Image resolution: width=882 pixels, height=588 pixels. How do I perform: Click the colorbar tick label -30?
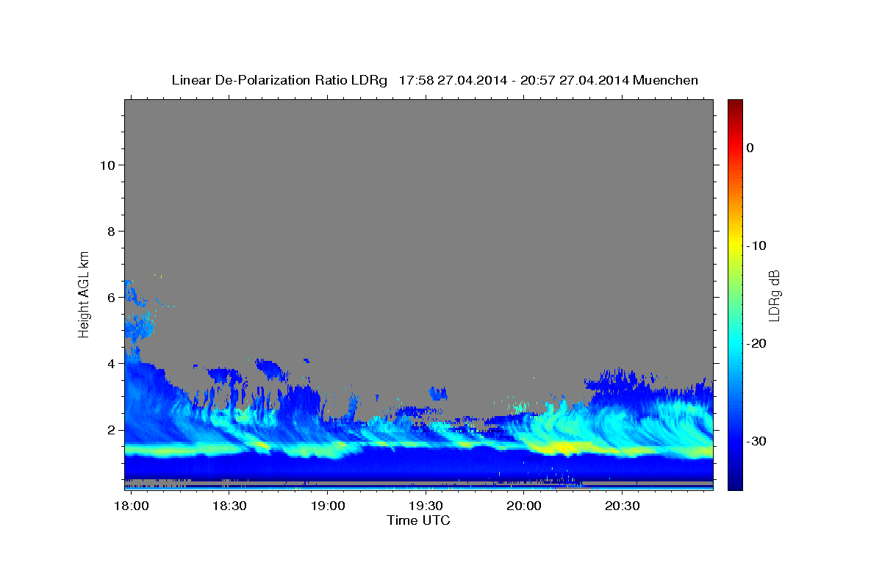pyautogui.click(x=756, y=441)
